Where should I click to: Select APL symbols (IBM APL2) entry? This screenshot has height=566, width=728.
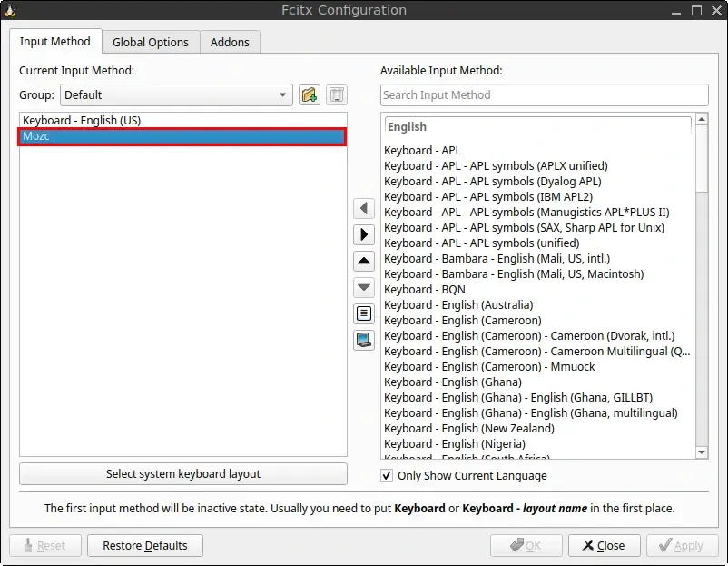[x=537, y=196]
